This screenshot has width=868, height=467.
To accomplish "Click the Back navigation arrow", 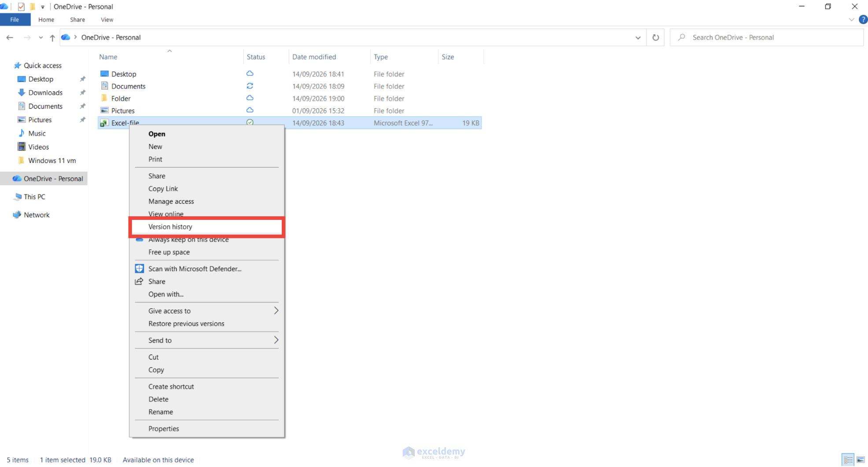I will tap(10, 38).
